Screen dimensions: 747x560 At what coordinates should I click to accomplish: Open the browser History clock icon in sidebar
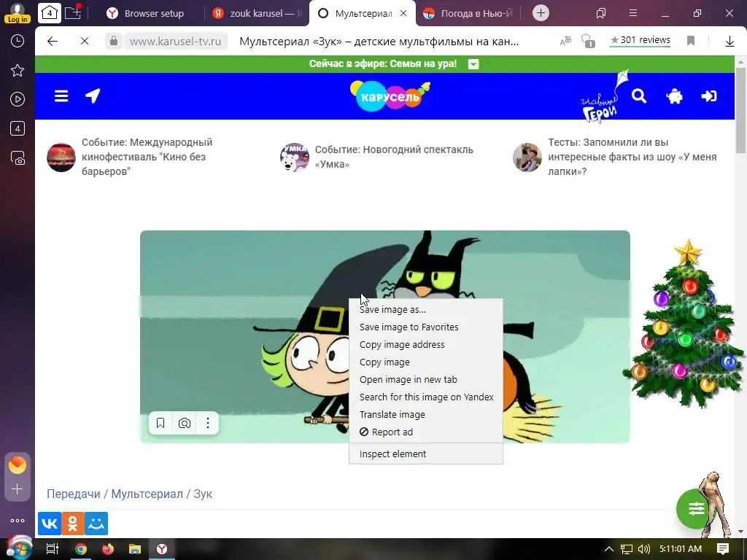tap(18, 41)
